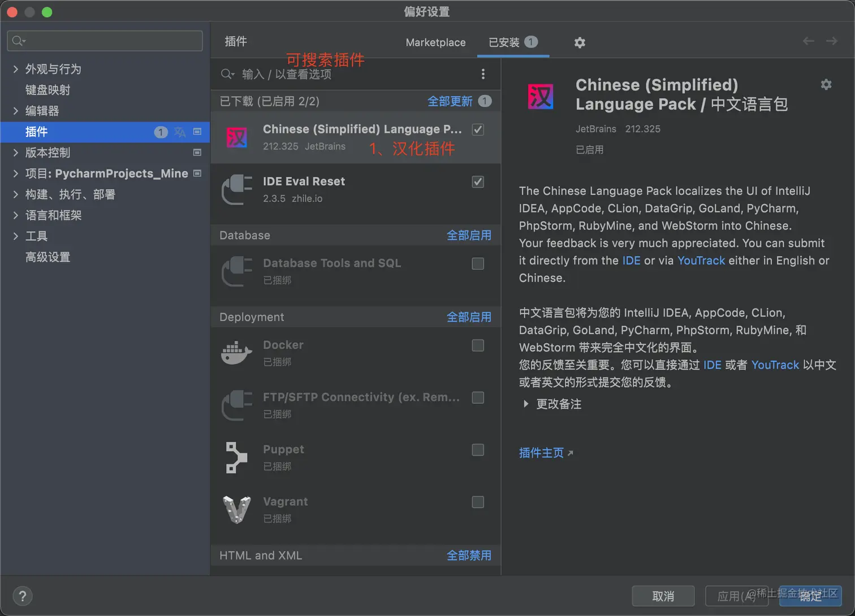Click the update count badge in 插件 row
This screenshot has height=616, width=855.
pos(161,132)
